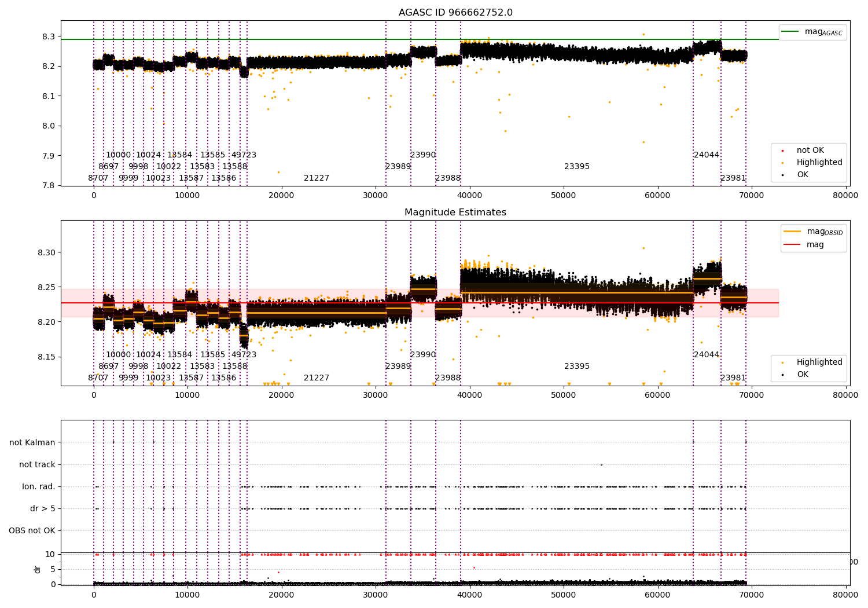Click the 20000 x-axis tick in bottom panel
Image resolution: width=868 pixels, height=608 pixels.
(x=281, y=594)
